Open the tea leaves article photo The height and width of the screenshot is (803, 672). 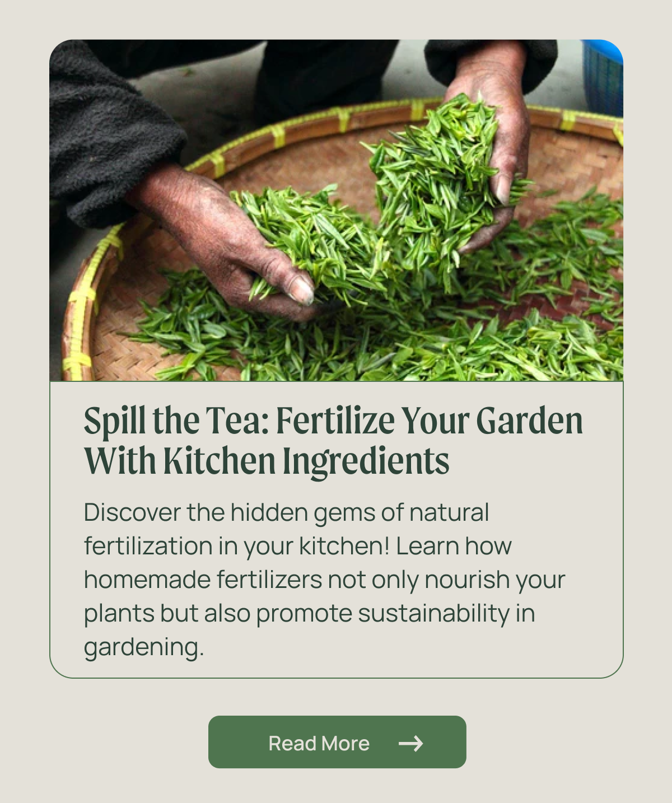(x=337, y=210)
